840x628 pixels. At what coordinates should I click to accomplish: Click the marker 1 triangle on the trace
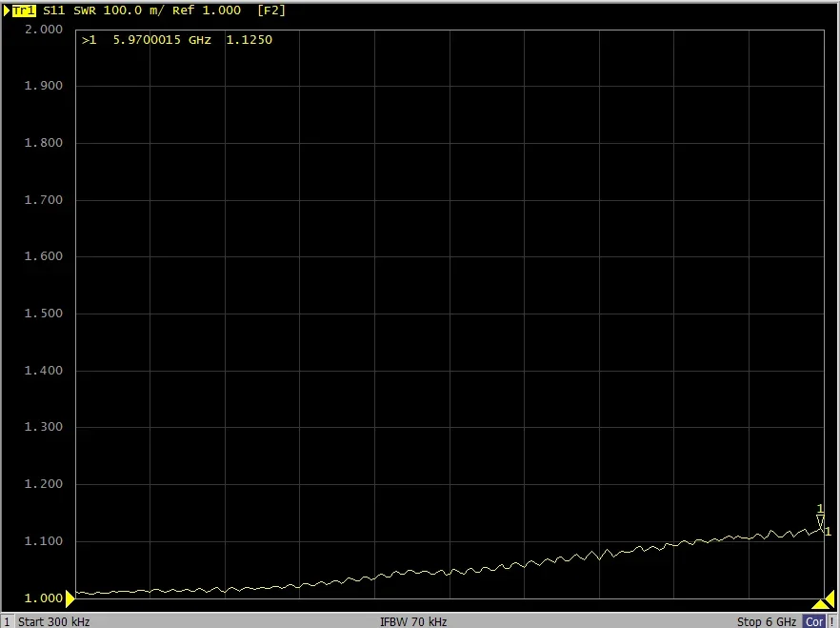(x=820, y=521)
